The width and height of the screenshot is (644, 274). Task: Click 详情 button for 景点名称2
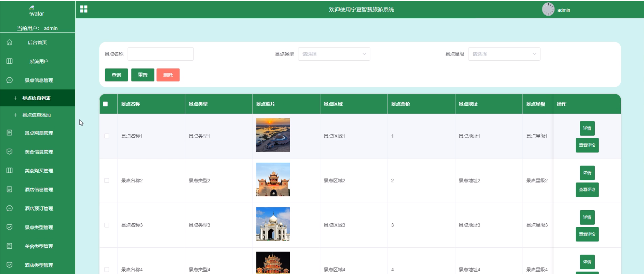coord(587,173)
